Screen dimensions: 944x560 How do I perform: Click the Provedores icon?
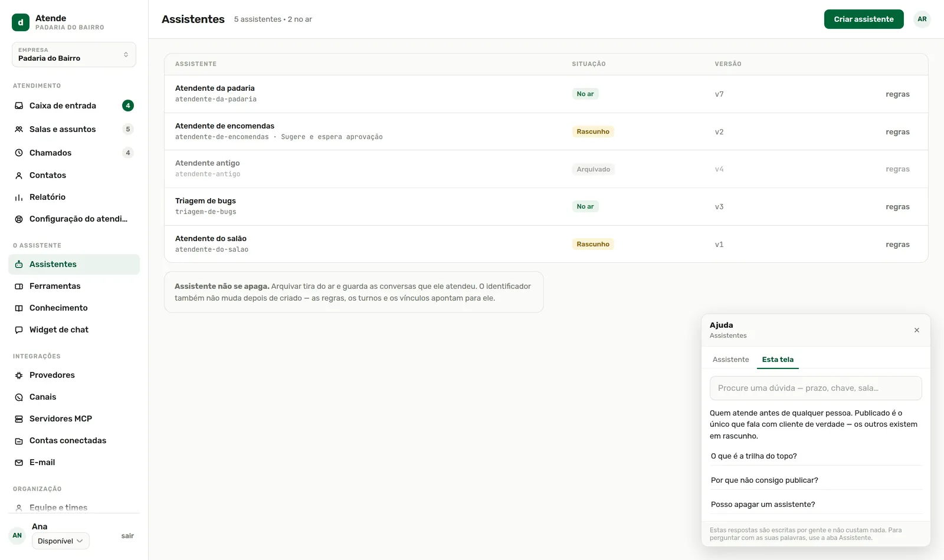point(19,375)
